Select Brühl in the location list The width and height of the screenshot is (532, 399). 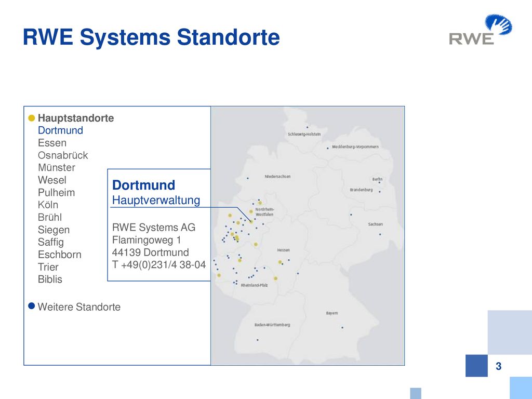tap(50, 218)
